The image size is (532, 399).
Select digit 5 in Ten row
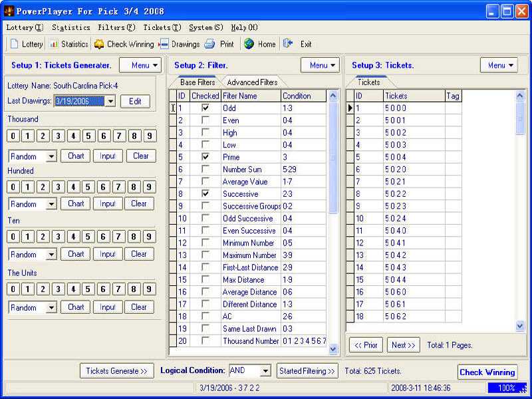pos(88,237)
